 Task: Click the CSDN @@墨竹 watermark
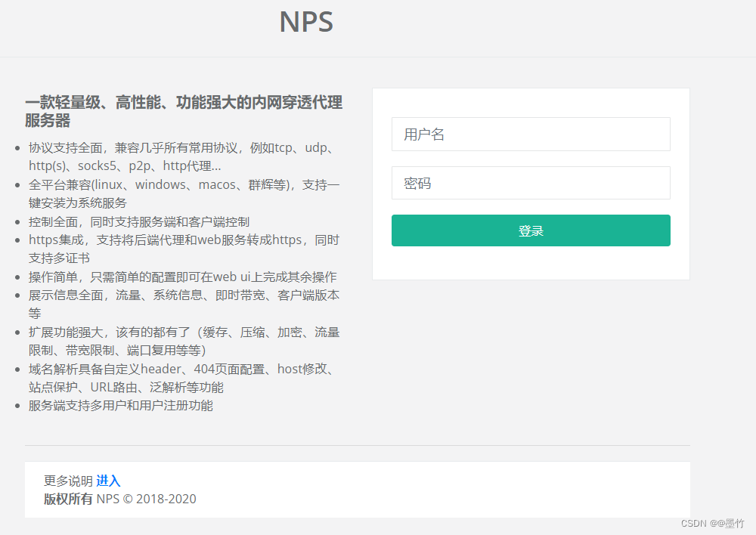coord(713,523)
